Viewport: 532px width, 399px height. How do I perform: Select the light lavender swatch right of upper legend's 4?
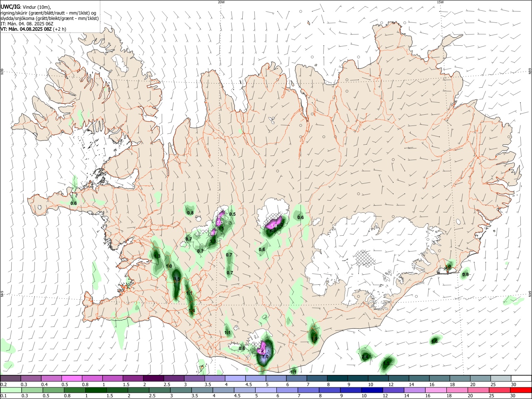click(235, 378)
